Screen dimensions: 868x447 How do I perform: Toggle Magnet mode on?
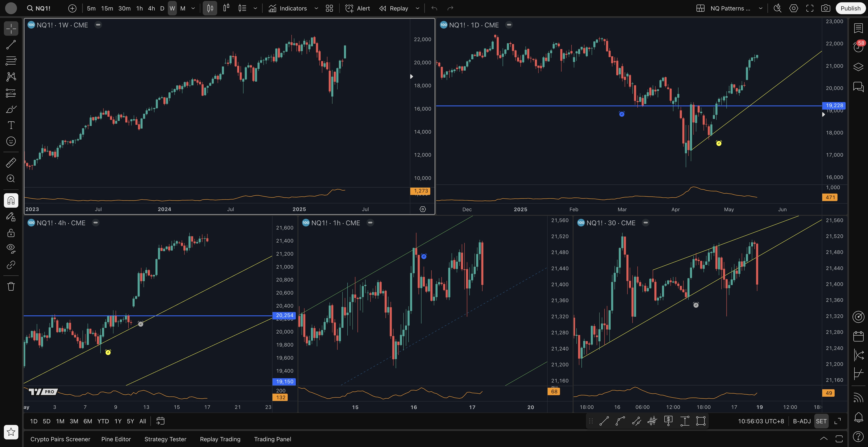click(x=11, y=201)
